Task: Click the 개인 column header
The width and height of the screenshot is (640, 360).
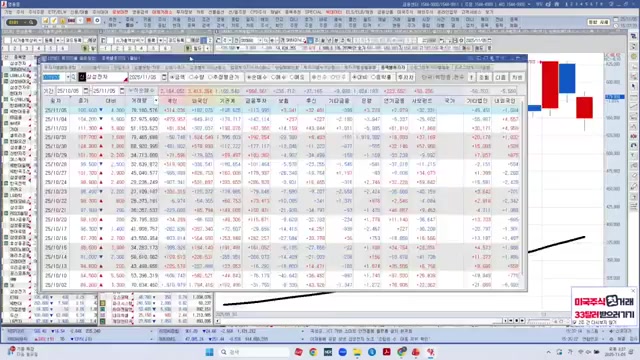Action: tap(172, 100)
